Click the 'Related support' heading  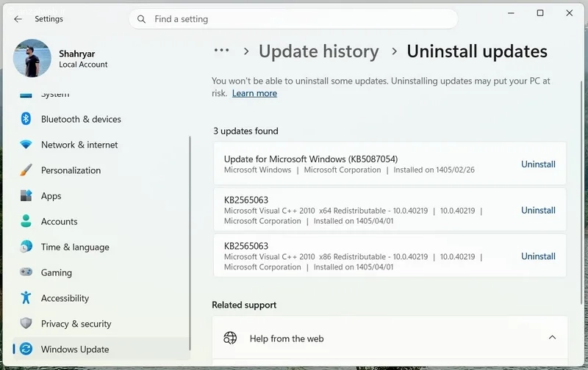[244, 305]
